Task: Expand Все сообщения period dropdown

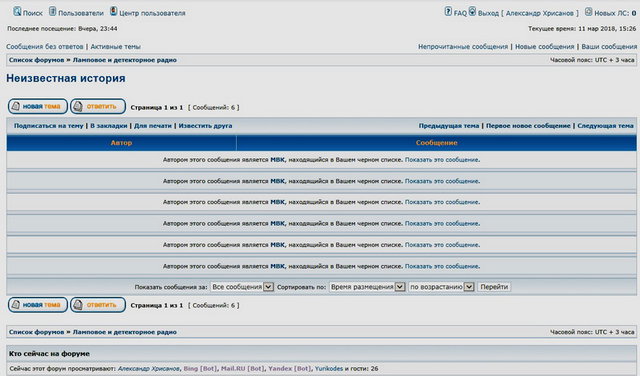Action: (x=242, y=287)
